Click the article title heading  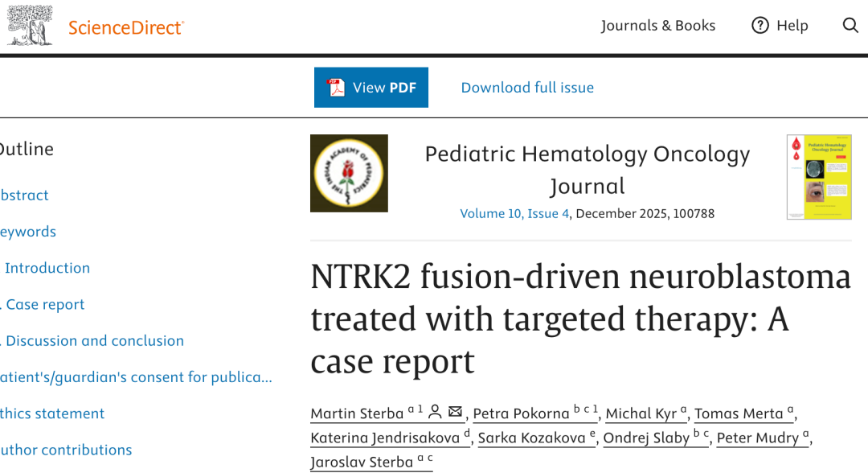tap(580, 319)
